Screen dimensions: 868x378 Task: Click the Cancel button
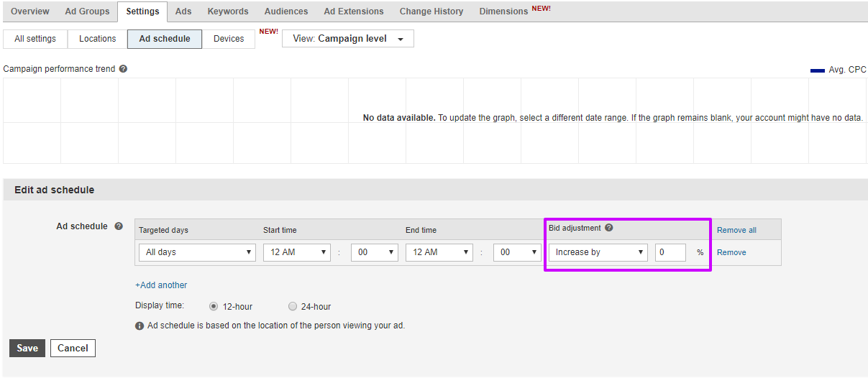tap(73, 348)
